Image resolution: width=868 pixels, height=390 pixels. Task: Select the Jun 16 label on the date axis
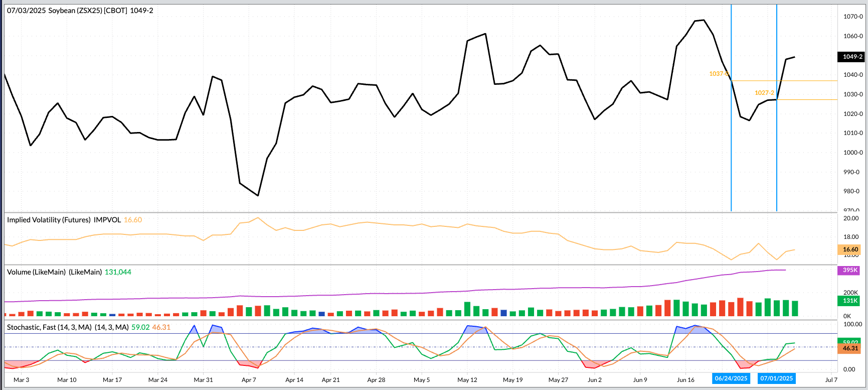(x=685, y=380)
